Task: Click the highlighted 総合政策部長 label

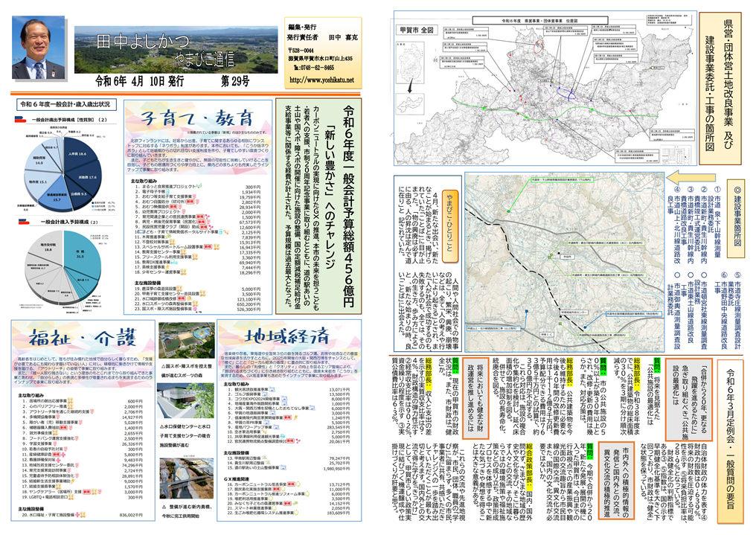Action: (529, 467)
